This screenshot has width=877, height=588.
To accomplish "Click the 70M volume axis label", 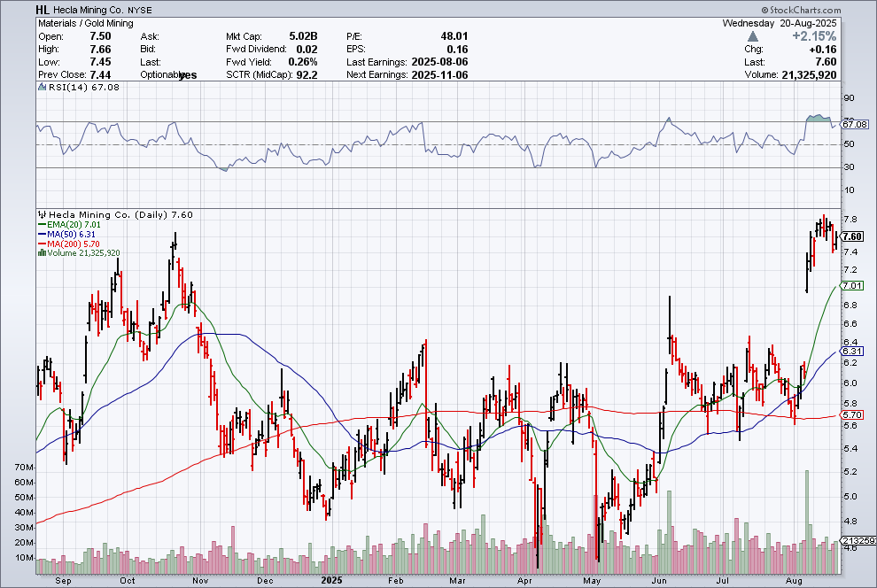I will [24, 468].
